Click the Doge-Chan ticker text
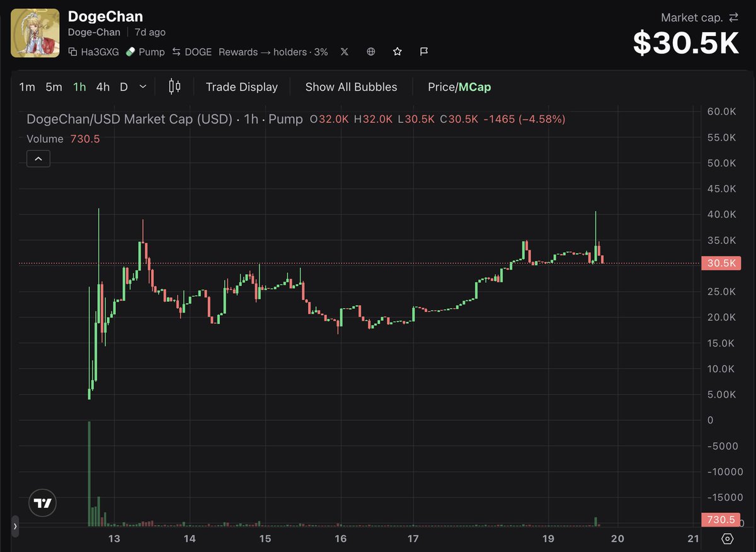The height and width of the screenshot is (552, 756). point(94,32)
